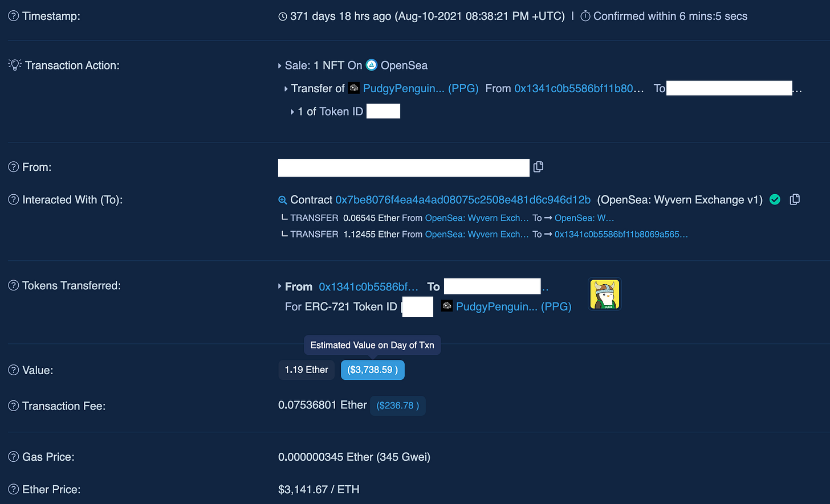Click Confirmed within 6 mins:5 secs text
830x504 pixels.
[x=670, y=16]
